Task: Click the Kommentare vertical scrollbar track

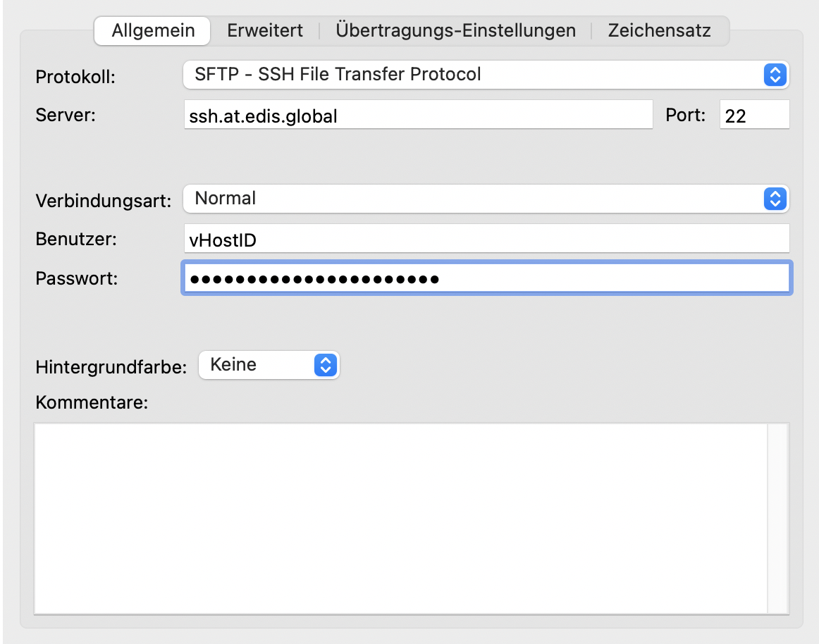Action: pyautogui.click(x=777, y=518)
